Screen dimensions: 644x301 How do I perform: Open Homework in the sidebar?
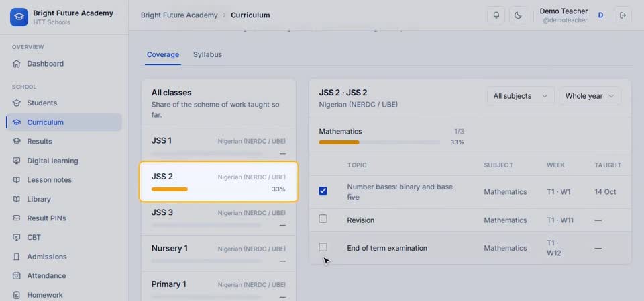[x=64, y=295]
